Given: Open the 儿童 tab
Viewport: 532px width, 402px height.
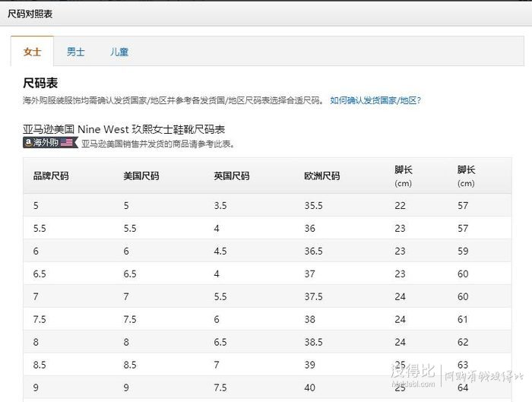Looking at the screenshot, I should pos(119,52).
